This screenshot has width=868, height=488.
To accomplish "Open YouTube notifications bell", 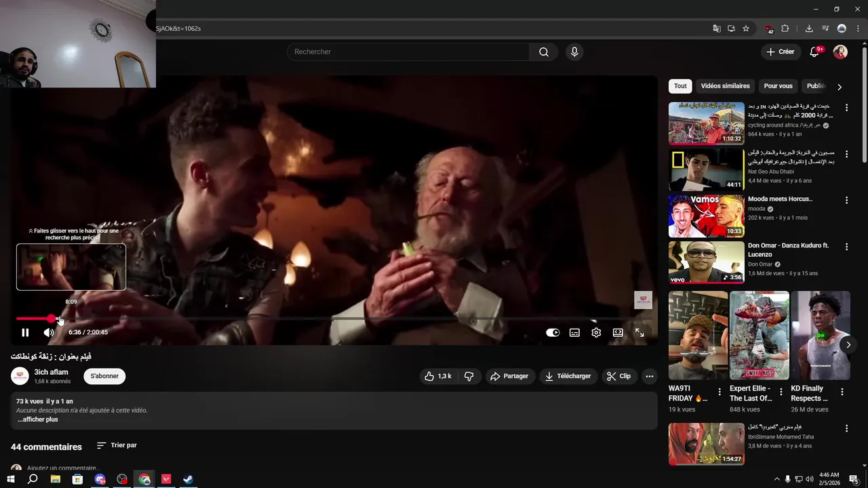I will [x=815, y=52].
